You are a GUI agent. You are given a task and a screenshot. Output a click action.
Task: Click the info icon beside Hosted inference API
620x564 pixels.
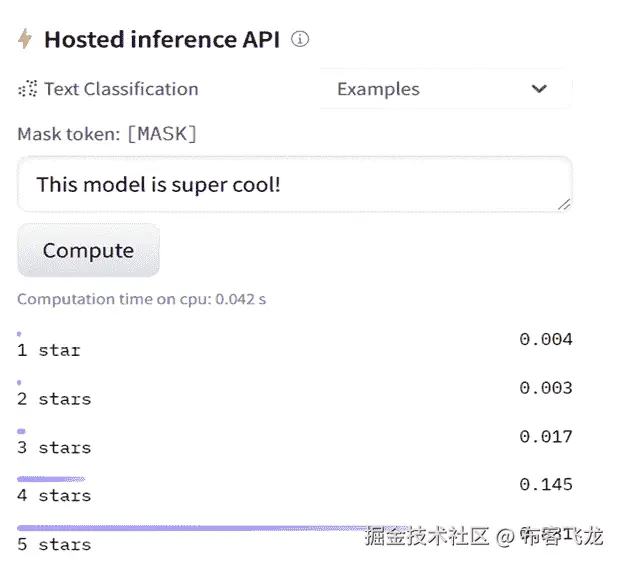[x=300, y=39]
